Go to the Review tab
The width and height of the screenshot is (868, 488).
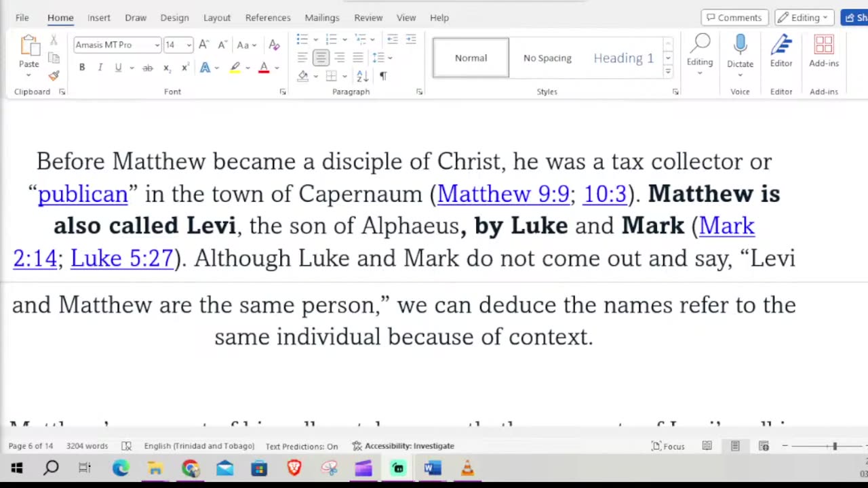coord(368,18)
